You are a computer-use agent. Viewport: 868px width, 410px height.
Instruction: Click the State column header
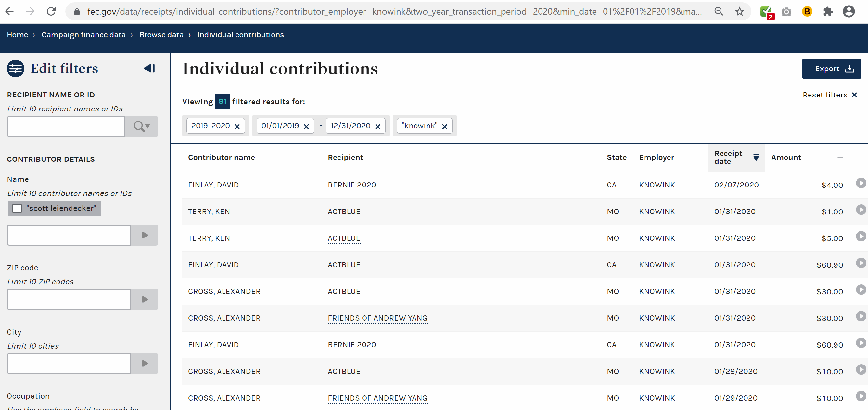coord(617,157)
